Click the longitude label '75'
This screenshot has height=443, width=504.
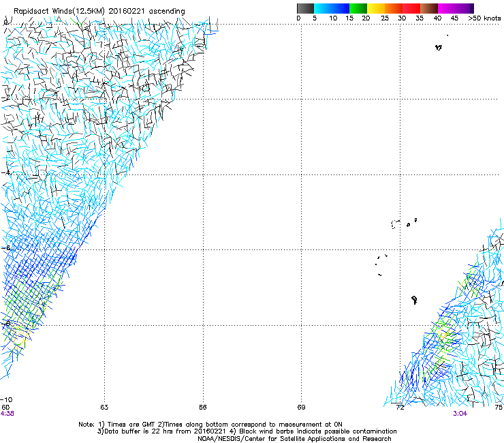[499, 408]
